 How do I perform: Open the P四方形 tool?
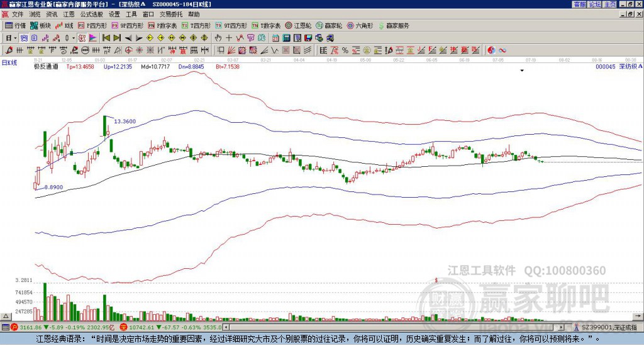tap(92, 25)
